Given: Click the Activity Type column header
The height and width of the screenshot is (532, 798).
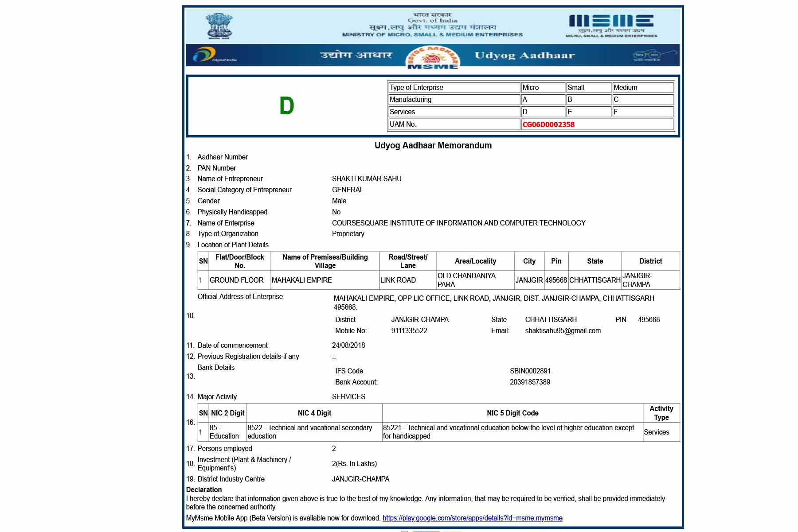Looking at the screenshot, I should coord(661,413).
